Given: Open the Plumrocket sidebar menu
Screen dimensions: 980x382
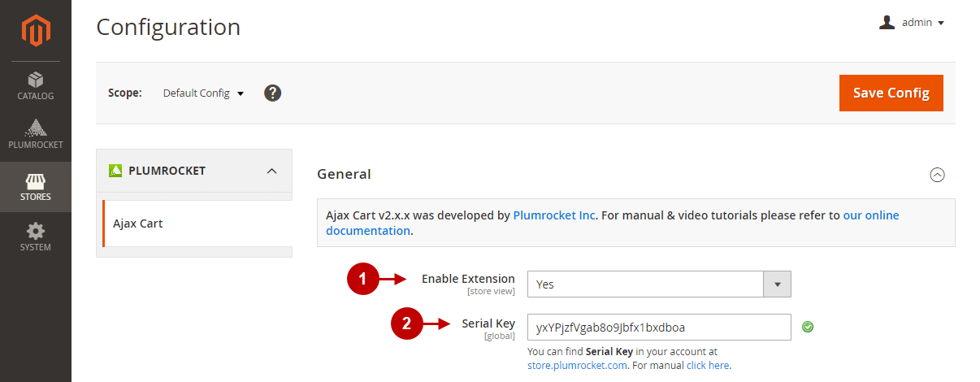Looking at the screenshot, I should pos(36,135).
